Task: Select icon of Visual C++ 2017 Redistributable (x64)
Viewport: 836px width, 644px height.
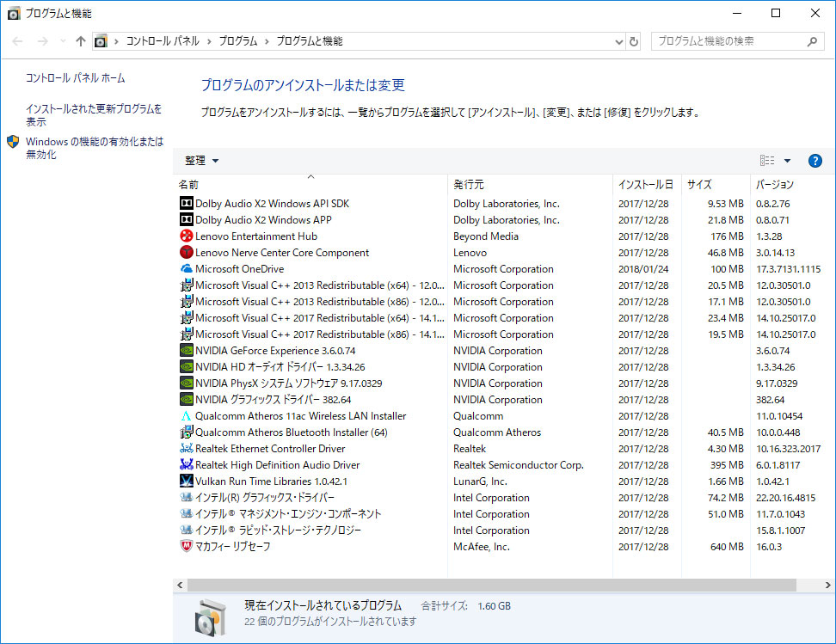Action: (186, 318)
